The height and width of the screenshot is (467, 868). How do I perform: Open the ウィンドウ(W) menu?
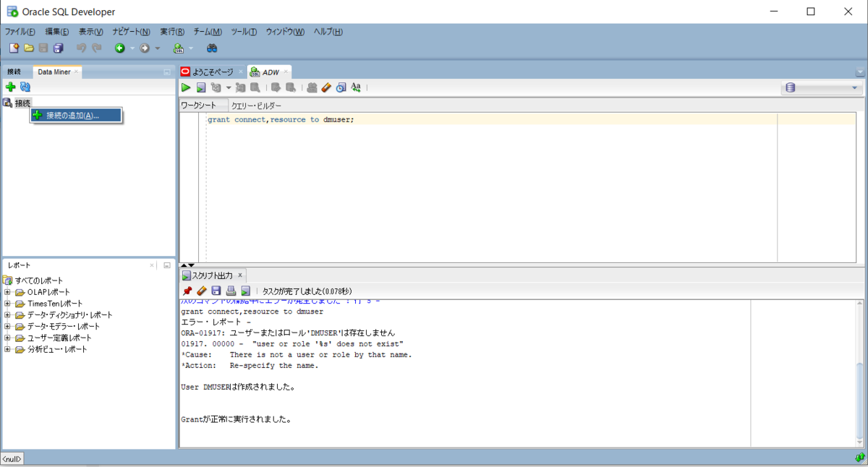click(x=285, y=32)
